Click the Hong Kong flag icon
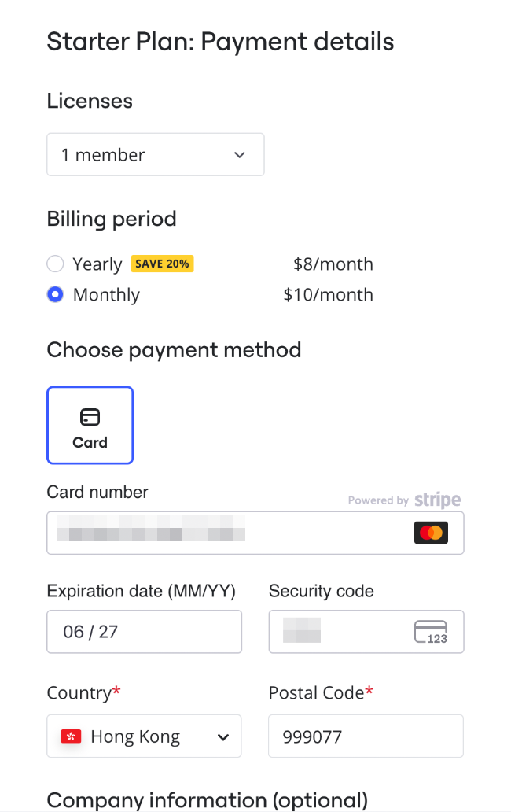Viewport: 511px width, 812px height. tap(72, 736)
